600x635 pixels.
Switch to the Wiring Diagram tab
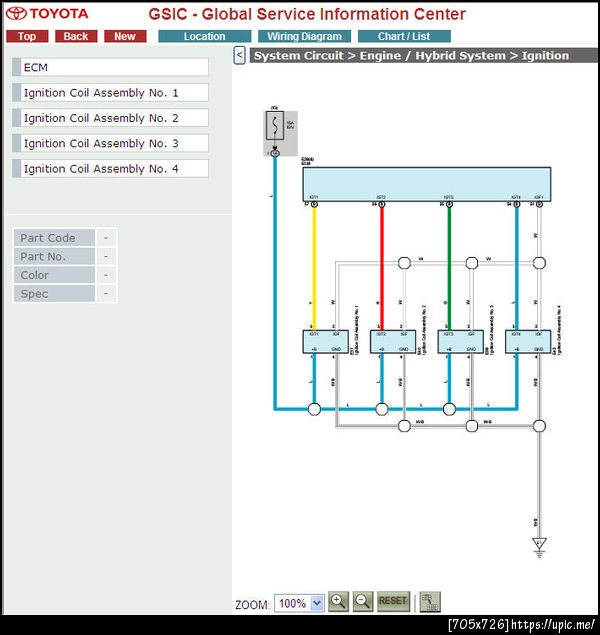[304, 36]
